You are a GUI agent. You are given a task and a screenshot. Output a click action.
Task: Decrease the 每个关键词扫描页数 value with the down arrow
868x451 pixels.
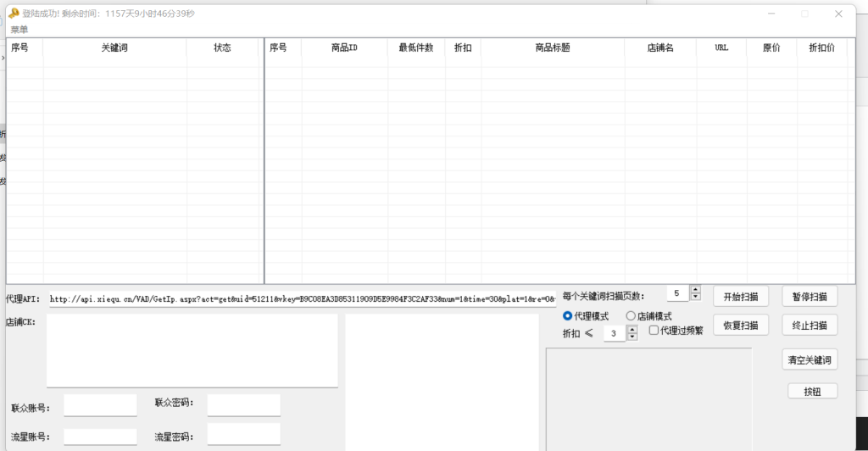[696, 298]
